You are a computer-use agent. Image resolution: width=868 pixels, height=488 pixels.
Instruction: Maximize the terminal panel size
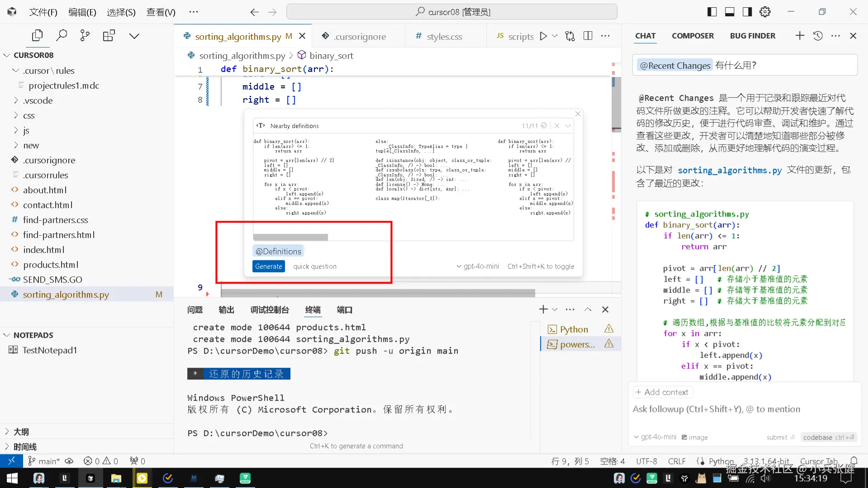coord(588,309)
